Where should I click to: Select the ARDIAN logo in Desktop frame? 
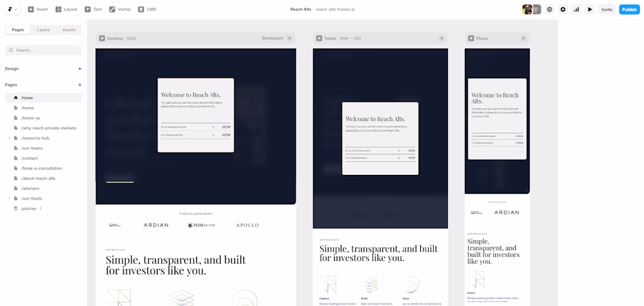click(x=156, y=225)
